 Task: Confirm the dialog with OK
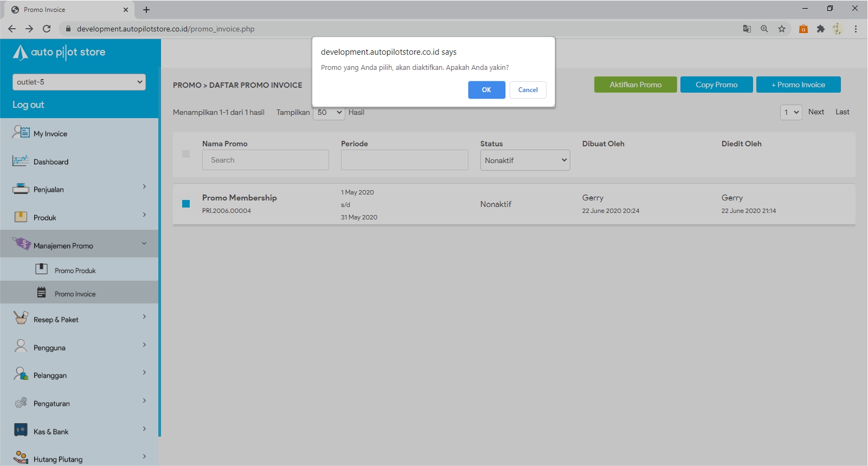[486, 90]
